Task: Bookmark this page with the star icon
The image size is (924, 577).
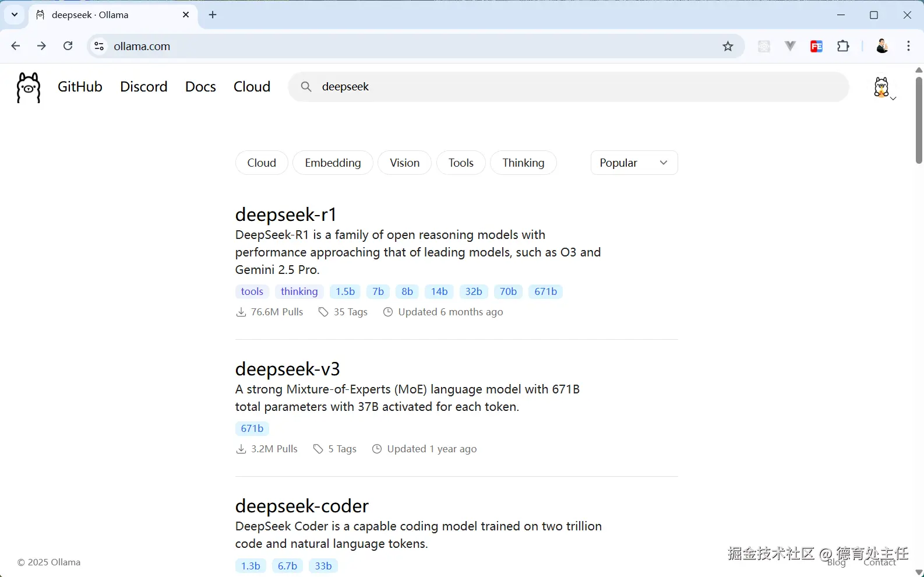Action: pyautogui.click(x=728, y=46)
